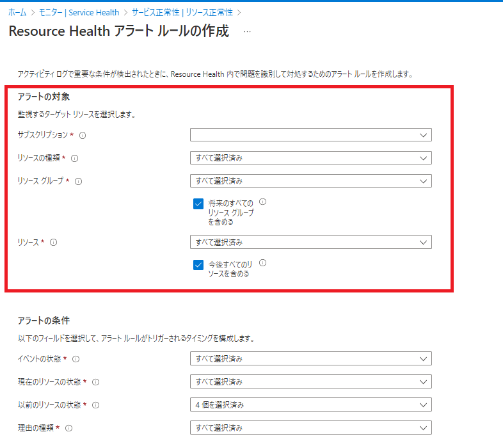The image size is (503, 448).
Task: Uncheck 将来のすべてのリソース グループを含める checkbox
Action: tap(198, 204)
